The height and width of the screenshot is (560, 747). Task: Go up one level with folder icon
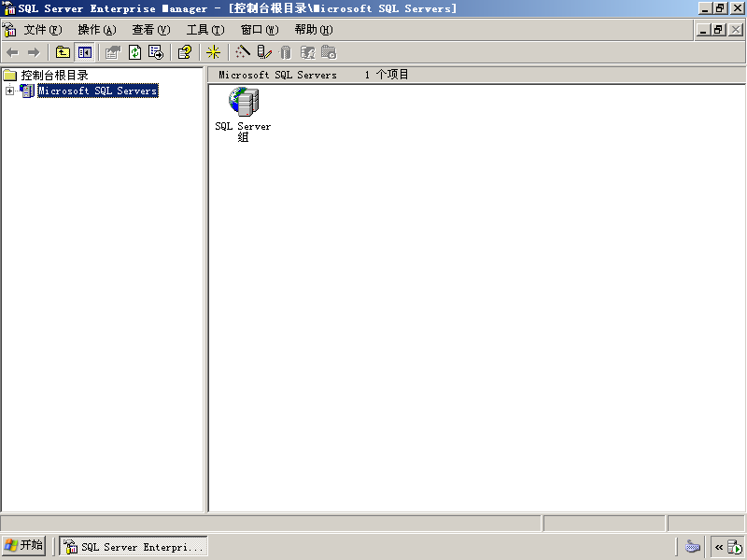(63, 52)
